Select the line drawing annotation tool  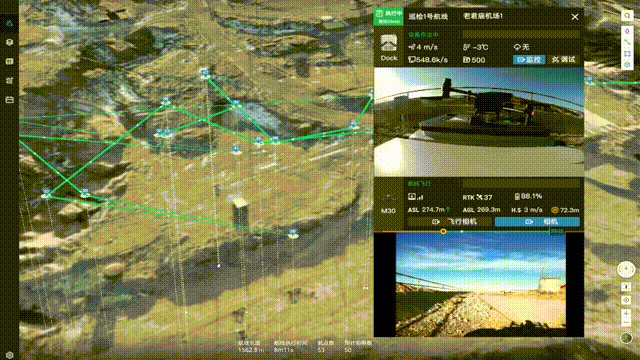[627, 42]
